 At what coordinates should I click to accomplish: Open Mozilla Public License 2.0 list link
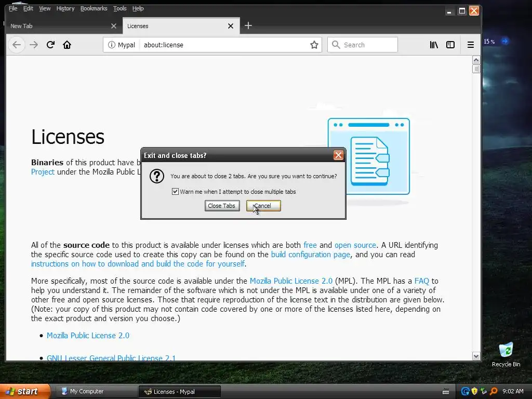click(88, 336)
